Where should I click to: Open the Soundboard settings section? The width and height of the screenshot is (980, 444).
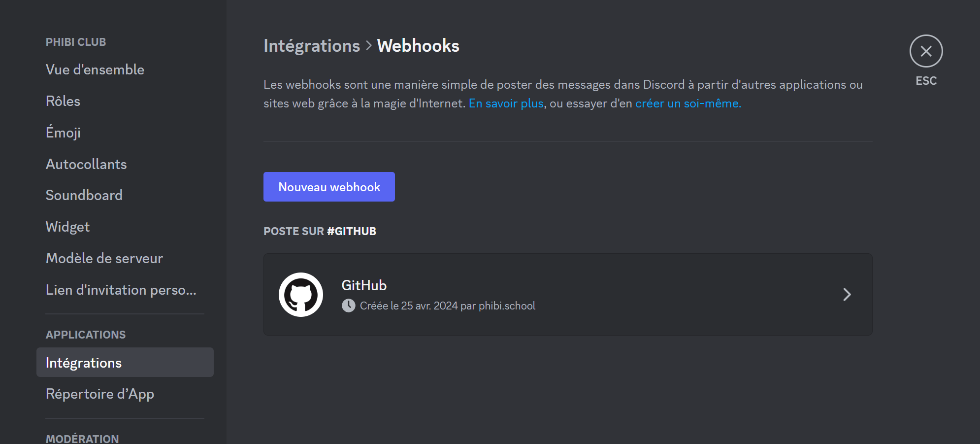tap(84, 195)
